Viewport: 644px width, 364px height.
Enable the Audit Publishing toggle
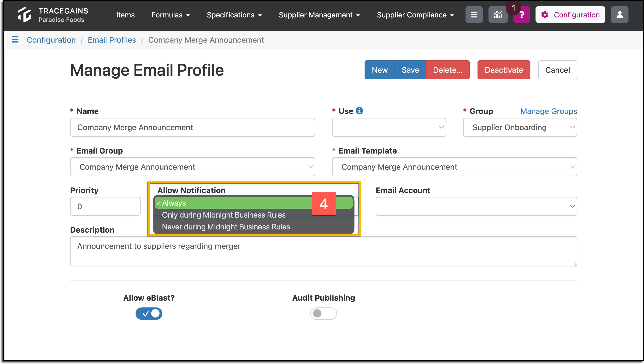[x=323, y=313]
